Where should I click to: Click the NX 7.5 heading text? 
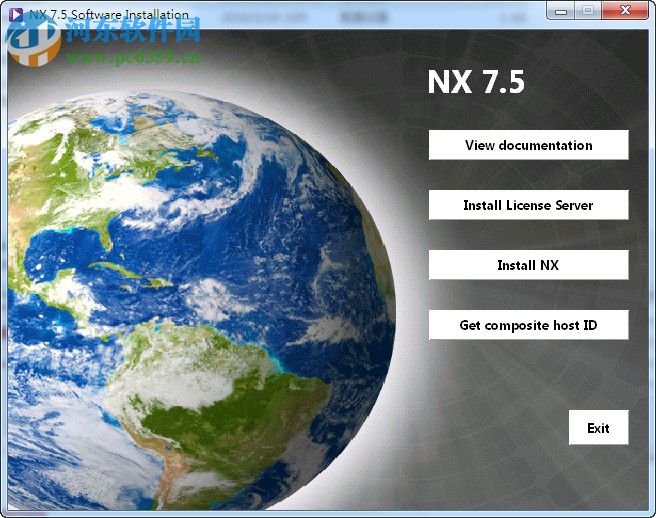[x=476, y=81]
